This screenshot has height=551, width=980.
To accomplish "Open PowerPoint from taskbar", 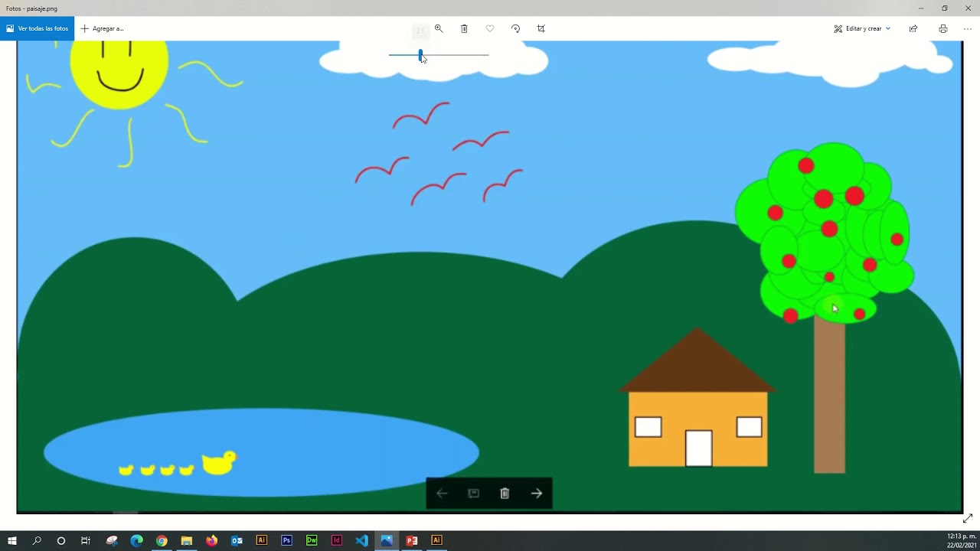I will click(x=412, y=540).
